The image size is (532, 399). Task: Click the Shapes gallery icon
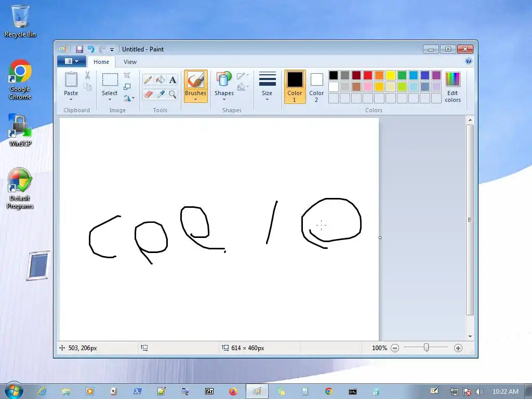coord(224,79)
